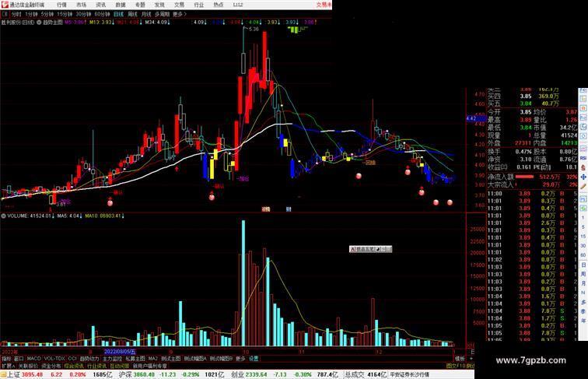Select the VOL-TDX indicator tab

click(x=54, y=359)
